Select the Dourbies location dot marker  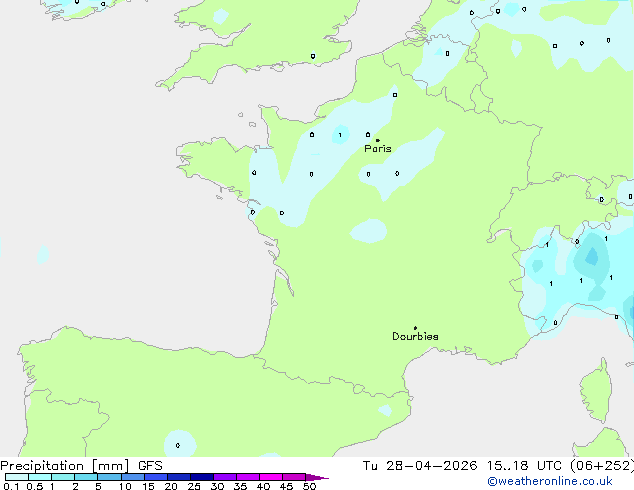click(415, 328)
